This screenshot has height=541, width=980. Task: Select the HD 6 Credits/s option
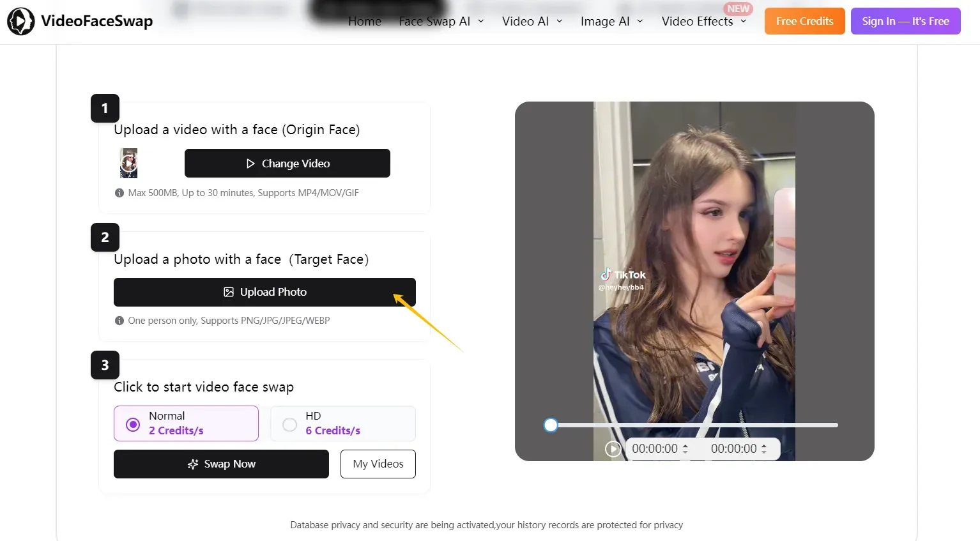tap(342, 423)
